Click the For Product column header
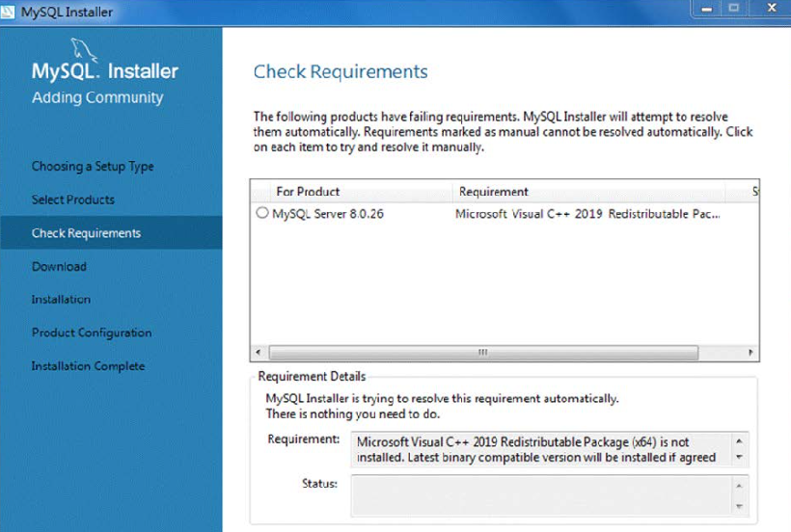The image size is (791, 532). [x=361, y=192]
